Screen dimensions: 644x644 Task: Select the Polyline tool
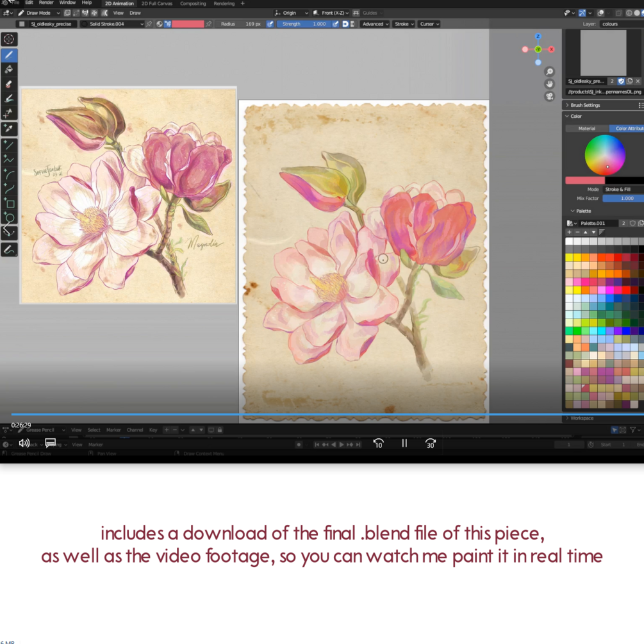coord(8,160)
